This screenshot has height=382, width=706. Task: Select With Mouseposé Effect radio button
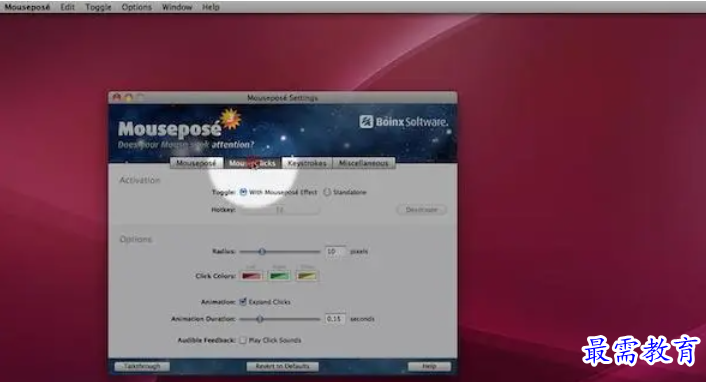(x=243, y=192)
